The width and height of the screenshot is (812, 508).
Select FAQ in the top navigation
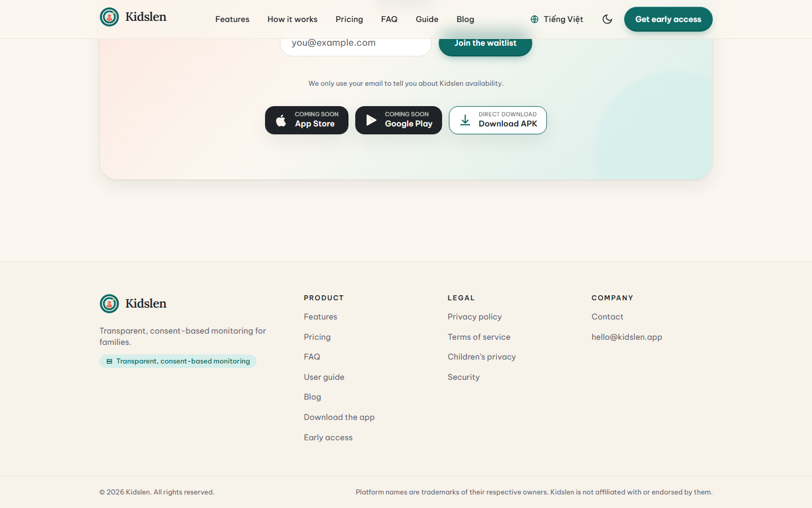389,19
